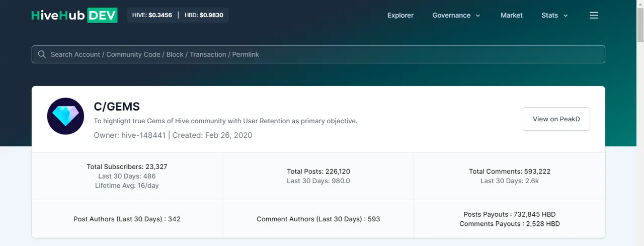This screenshot has height=246, width=644.
Task: Click the search magnifier icon
Action: [41, 54]
